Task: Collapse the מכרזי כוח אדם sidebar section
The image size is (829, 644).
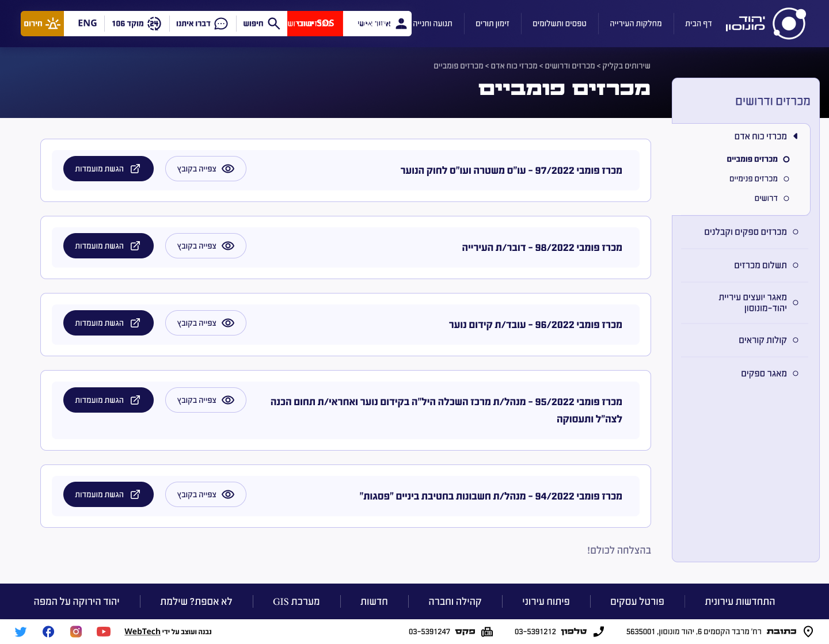Action: coord(796,136)
